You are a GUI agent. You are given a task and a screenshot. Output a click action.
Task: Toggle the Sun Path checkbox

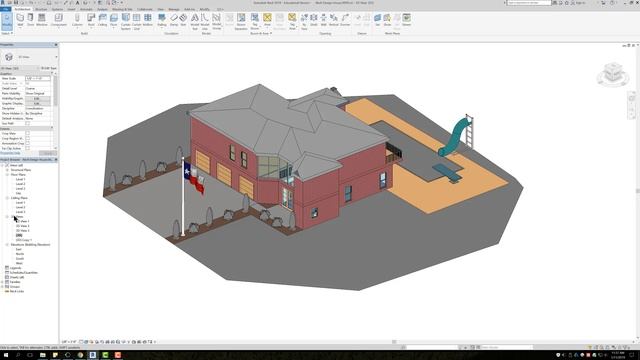[27, 123]
